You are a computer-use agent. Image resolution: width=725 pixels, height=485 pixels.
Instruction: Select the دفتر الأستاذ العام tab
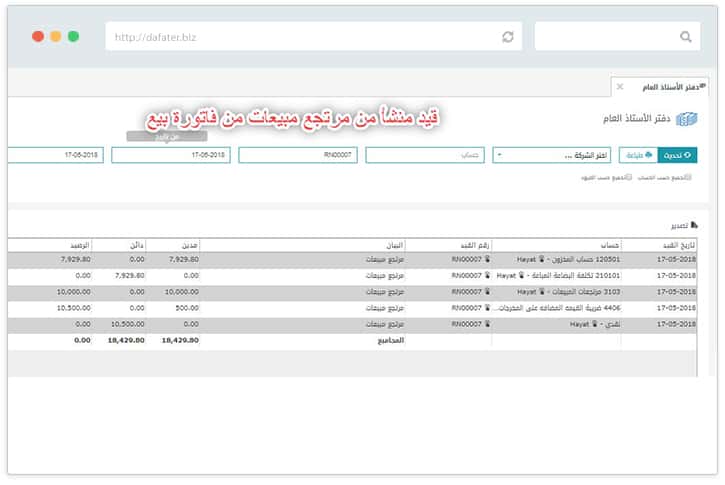tap(660, 87)
